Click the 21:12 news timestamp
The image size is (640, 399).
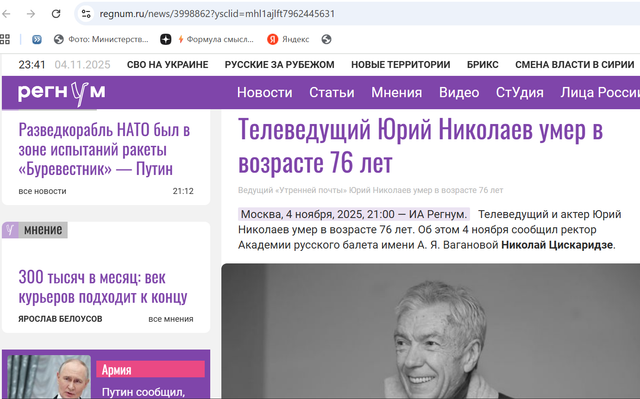183,191
